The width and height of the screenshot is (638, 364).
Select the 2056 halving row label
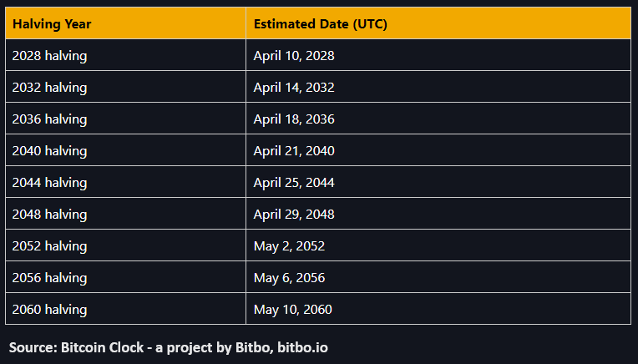tap(49, 278)
